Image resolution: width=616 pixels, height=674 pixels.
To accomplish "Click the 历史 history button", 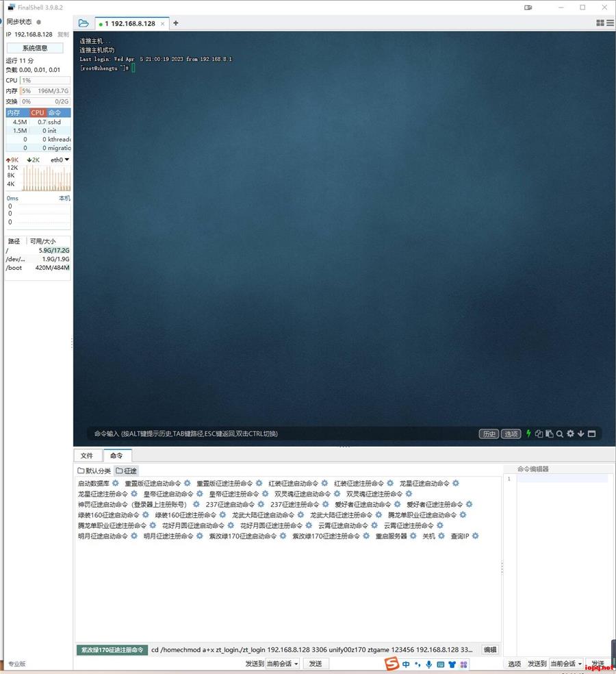I will click(489, 434).
